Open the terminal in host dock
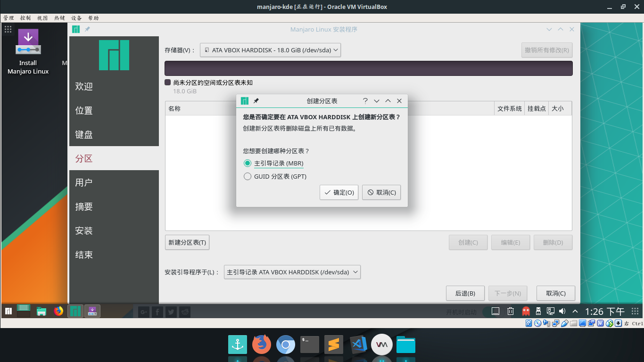This screenshot has width=644, height=362. coord(310,345)
